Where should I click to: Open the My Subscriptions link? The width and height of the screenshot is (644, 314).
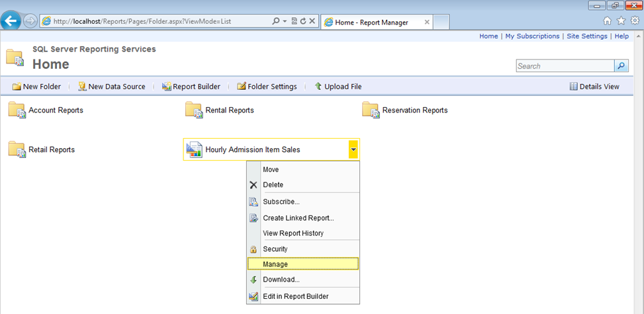[x=532, y=36]
